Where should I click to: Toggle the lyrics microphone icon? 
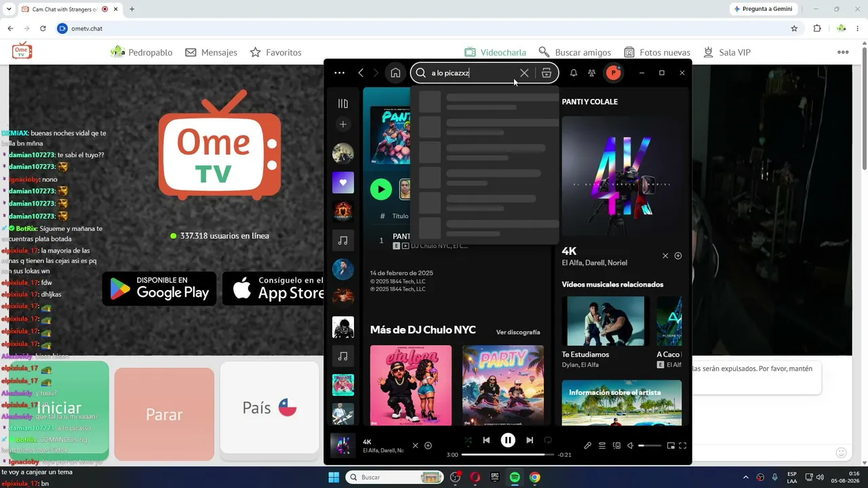[588, 445]
